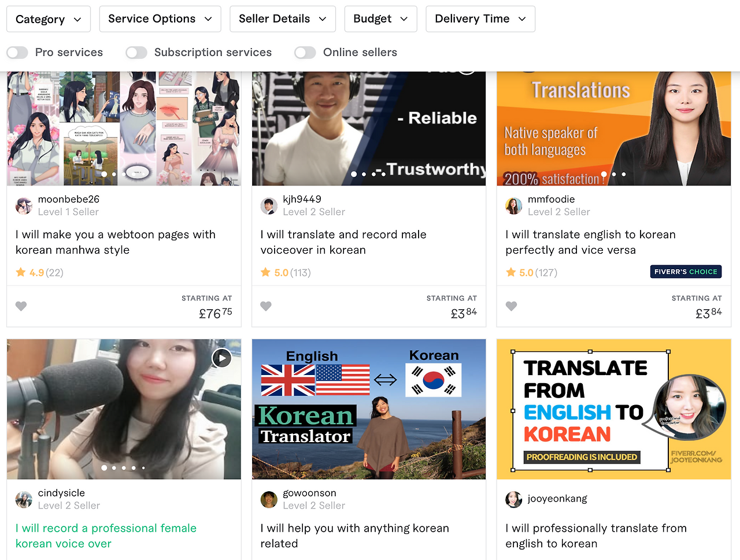Click gowoonson's profile picture
The width and height of the screenshot is (740, 560).
(269, 499)
